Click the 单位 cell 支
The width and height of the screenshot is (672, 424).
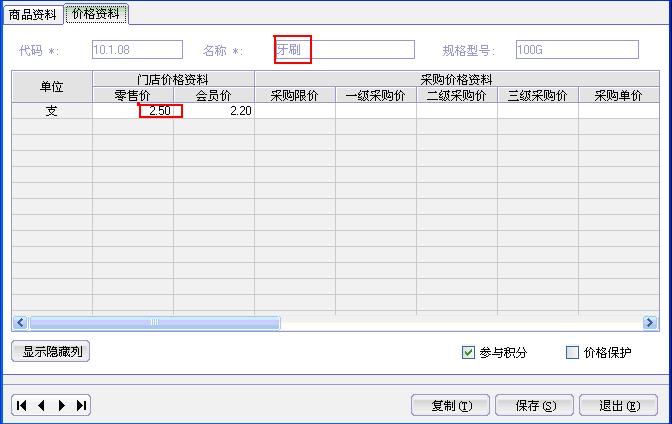pos(52,111)
